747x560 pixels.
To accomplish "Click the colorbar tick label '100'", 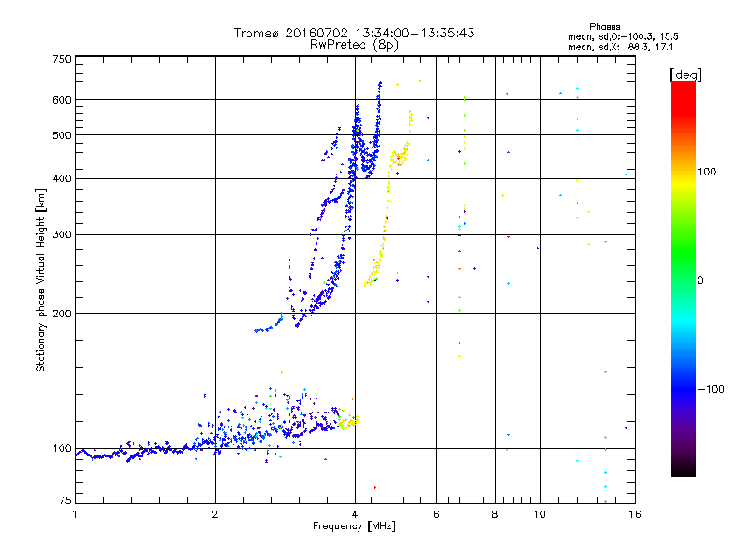I will (707, 172).
